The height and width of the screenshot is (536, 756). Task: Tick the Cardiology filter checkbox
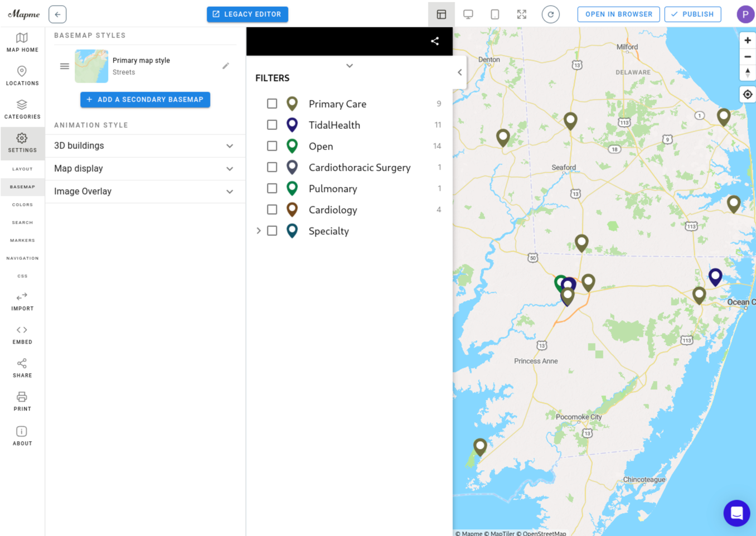click(272, 210)
